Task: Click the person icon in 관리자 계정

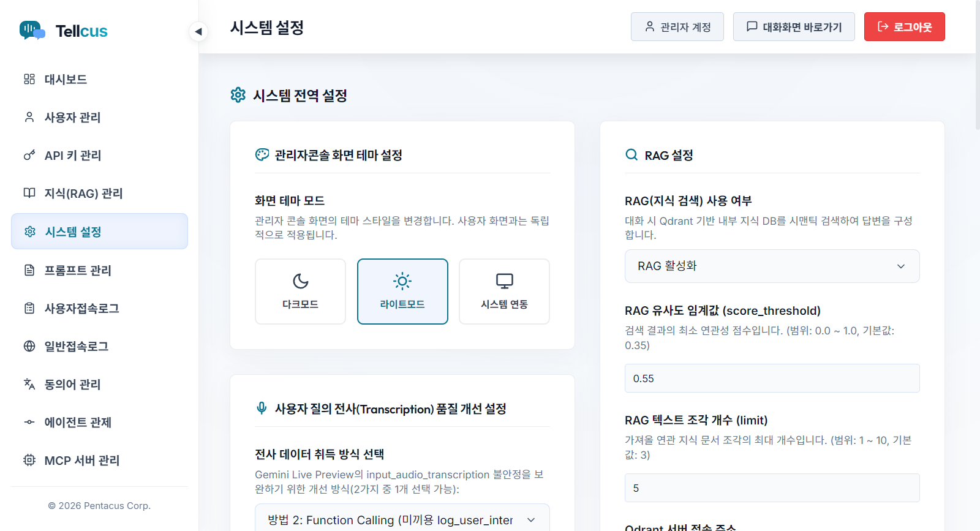Action: point(650,26)
